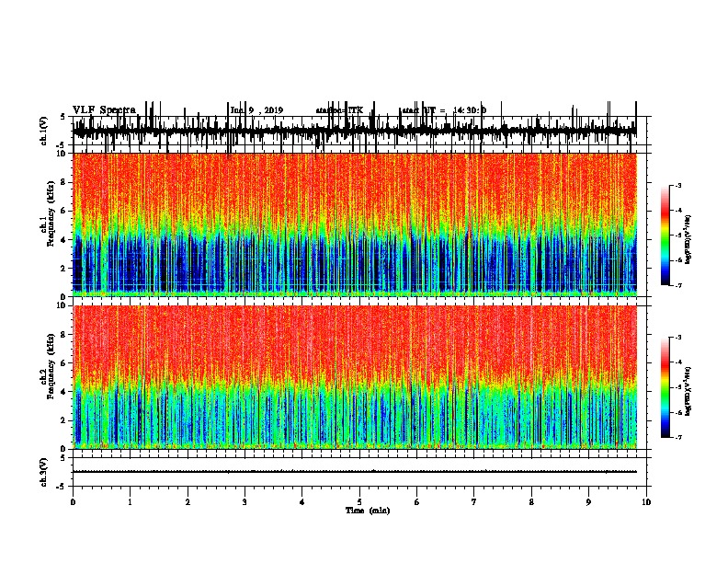Image resolution: width=728 pixels, height=563 pixels.
Task: Click the "5" tick on ch.3(V) axis
Action: [x=63, y=458]
